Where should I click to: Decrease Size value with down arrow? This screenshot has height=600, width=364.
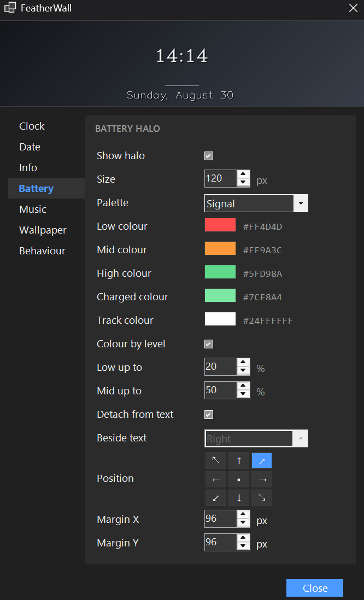[x=243, y=183]
